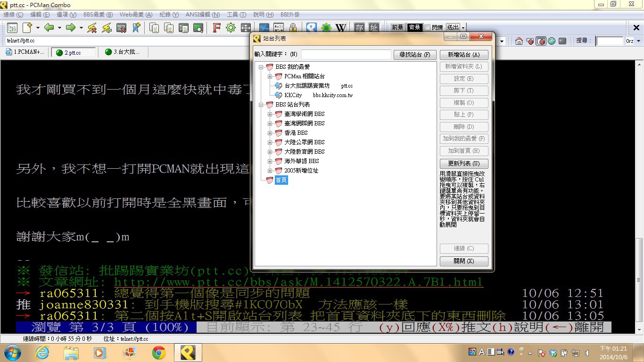
Task: Open settings with the green gear icon
Action: pyautogui.click(x=231, y=28)
